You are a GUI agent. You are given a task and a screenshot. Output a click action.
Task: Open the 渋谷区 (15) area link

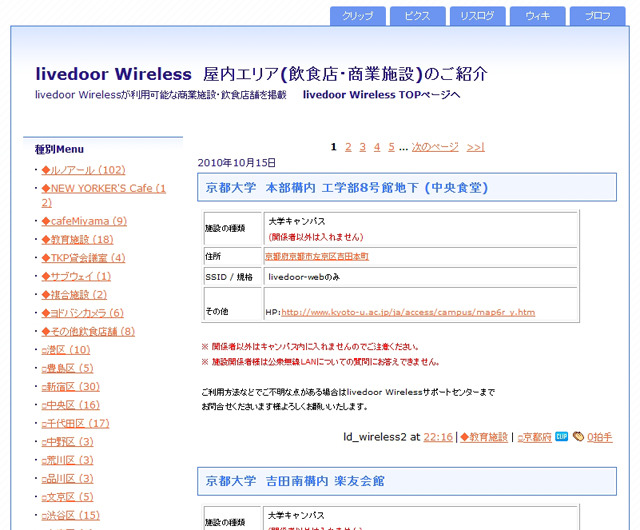click(71, 515)
